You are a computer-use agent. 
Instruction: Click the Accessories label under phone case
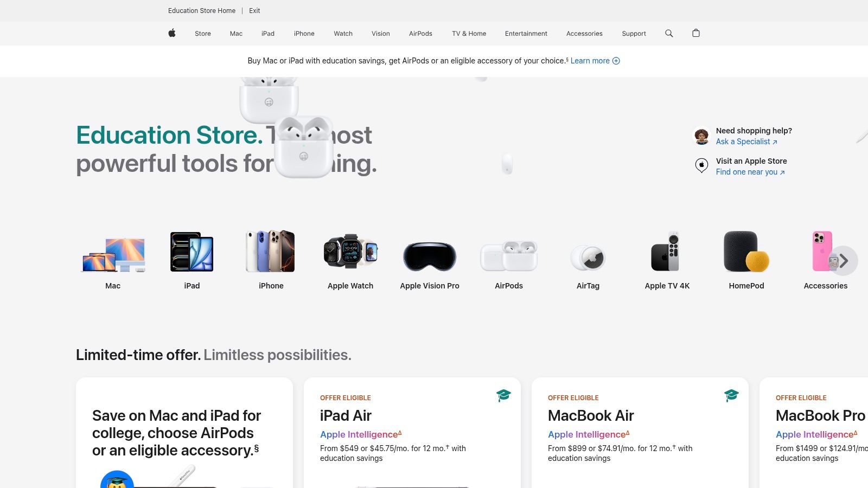click(826, 286)
